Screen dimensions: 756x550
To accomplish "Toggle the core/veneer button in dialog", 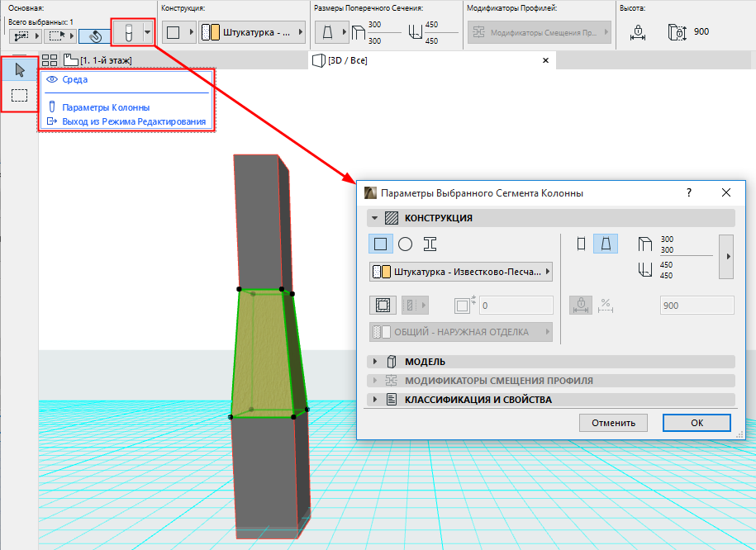I will point(383,305).
